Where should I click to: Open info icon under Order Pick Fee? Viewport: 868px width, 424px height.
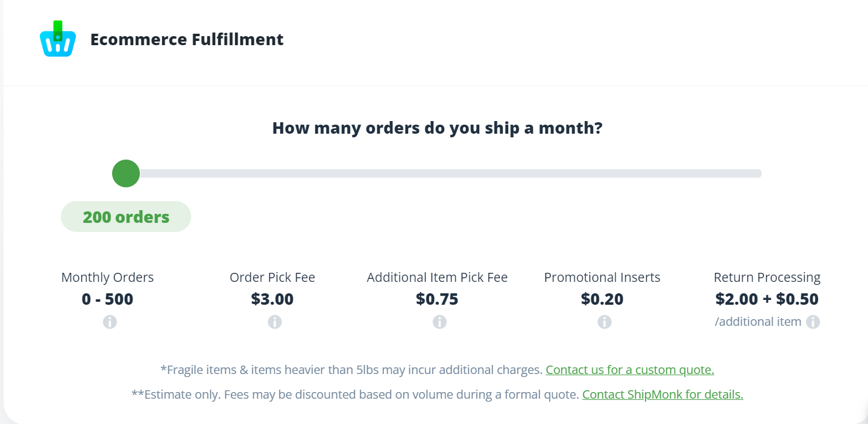(275, 322)
